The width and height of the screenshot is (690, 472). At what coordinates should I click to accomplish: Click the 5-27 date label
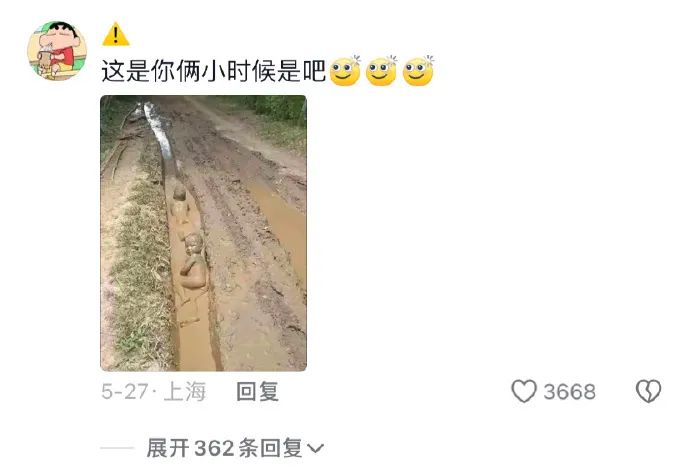124,391
